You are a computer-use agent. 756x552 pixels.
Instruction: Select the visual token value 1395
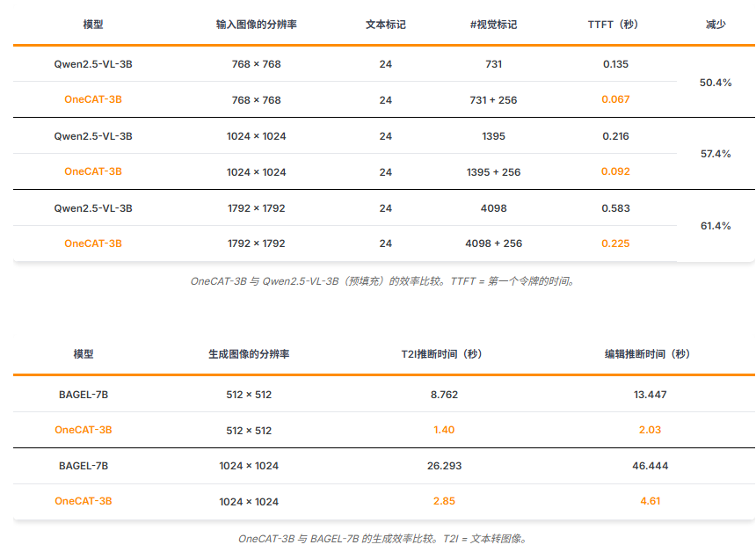coord(494,136)
